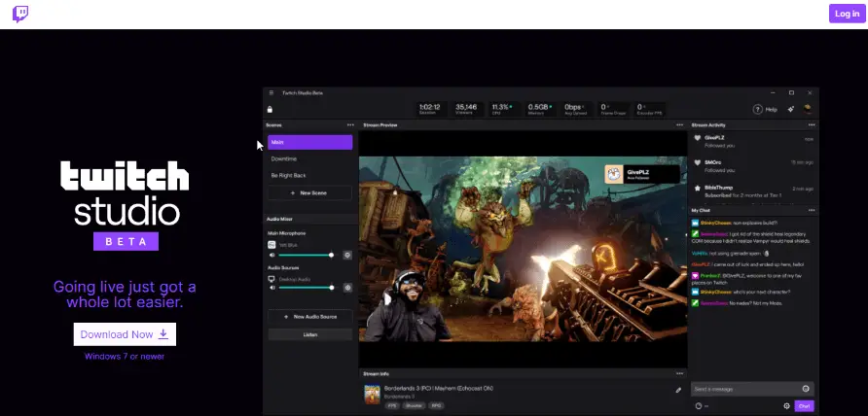Open Stream Activity panel options (three dots)

pyautogui.click(x=812, y=125)
